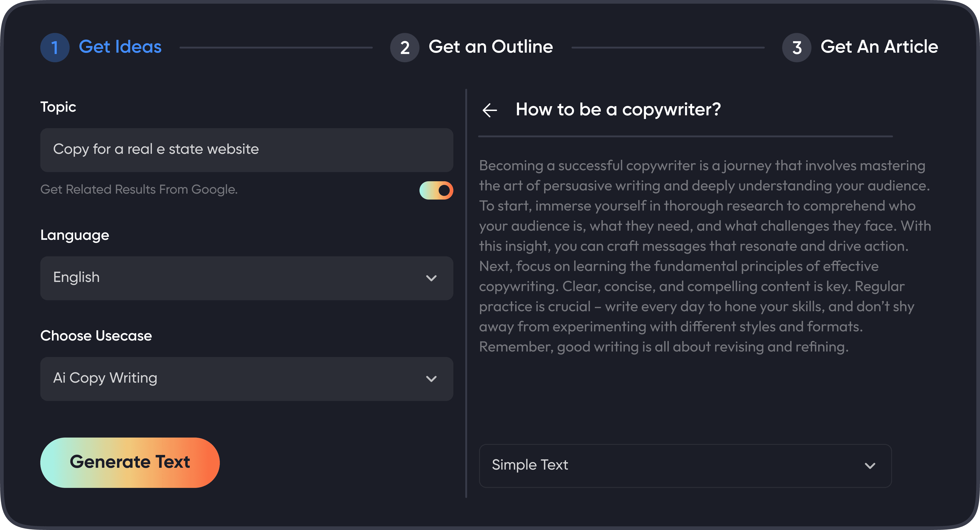Image resolution: width=980 pixels, height=530 pixels.
Task: Click the step 2 circle icon
Action: point(404,48)
